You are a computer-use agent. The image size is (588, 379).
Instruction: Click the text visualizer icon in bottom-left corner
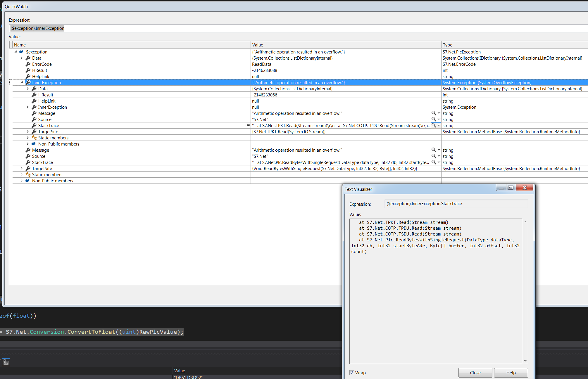[x=6, y=362]
